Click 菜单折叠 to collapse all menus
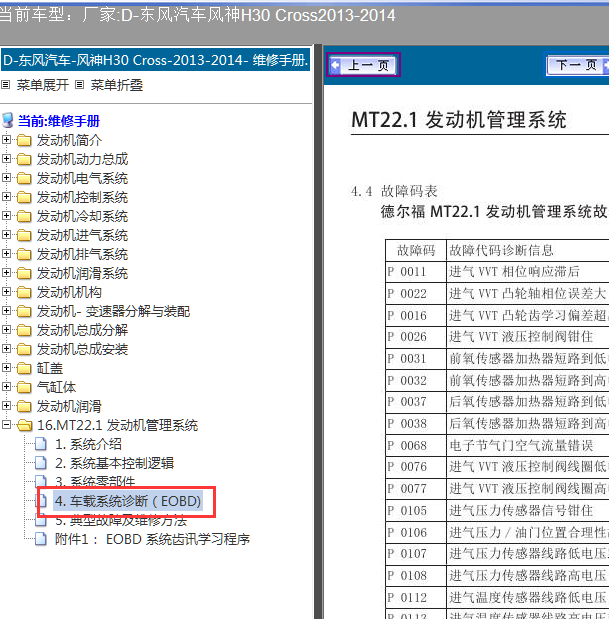Viewport: 609px width, 619px height. pyautogui.click(x=117, y=85)
